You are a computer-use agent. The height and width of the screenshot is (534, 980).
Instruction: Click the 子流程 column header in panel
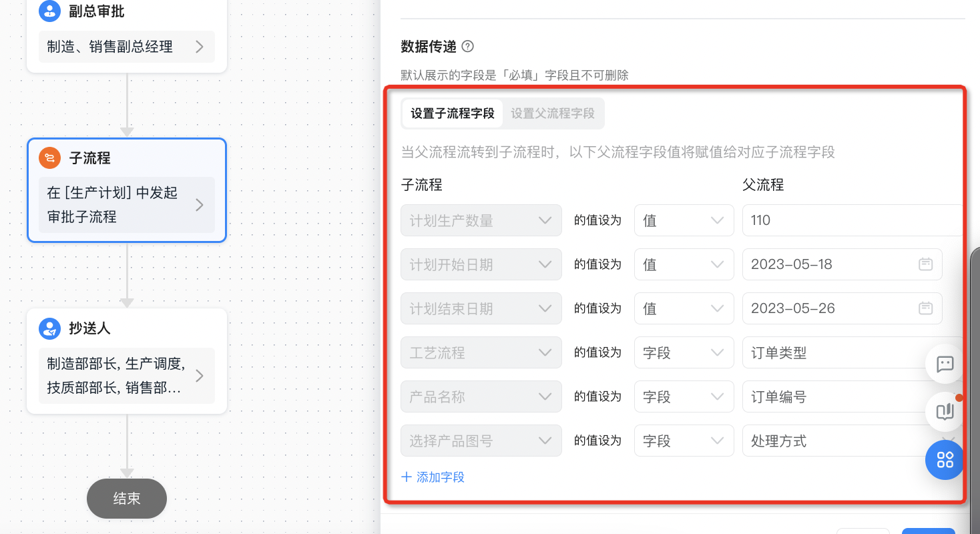pyautogui.click(x=421, y=185)
